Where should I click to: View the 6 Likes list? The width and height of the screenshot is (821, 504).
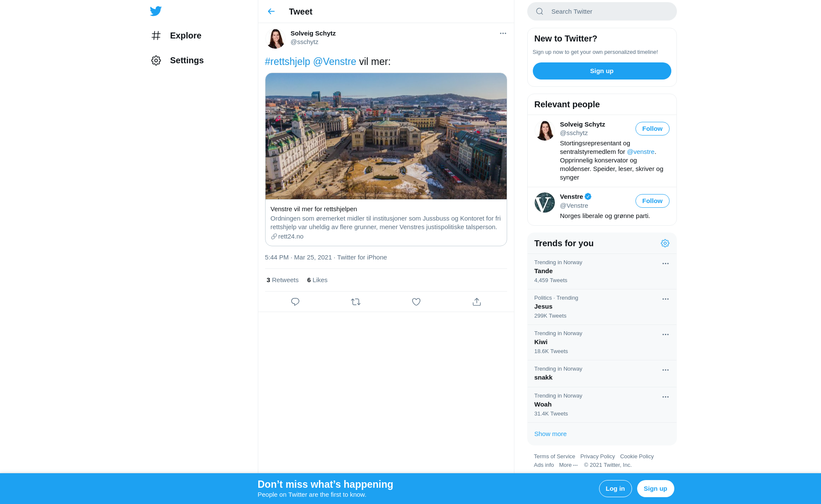(317, 280)
